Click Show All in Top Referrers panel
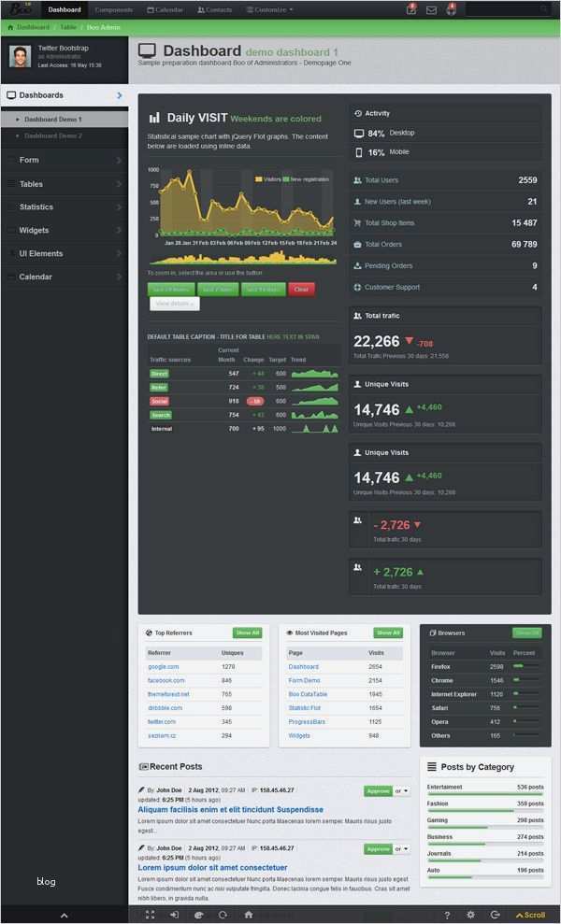This screenshot has height=924, width=561. pyautogui.click(x=247, y=633)
